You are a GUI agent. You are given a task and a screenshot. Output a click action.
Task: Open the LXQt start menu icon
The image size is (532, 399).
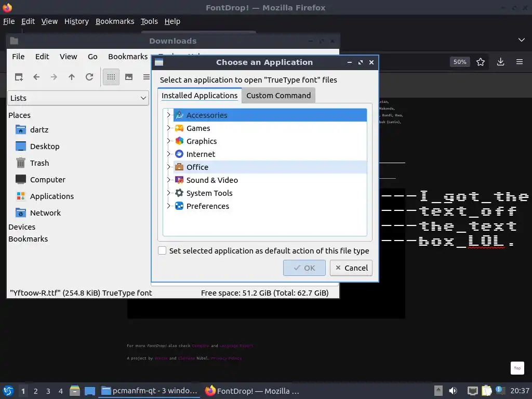click(x=8, y=391)
